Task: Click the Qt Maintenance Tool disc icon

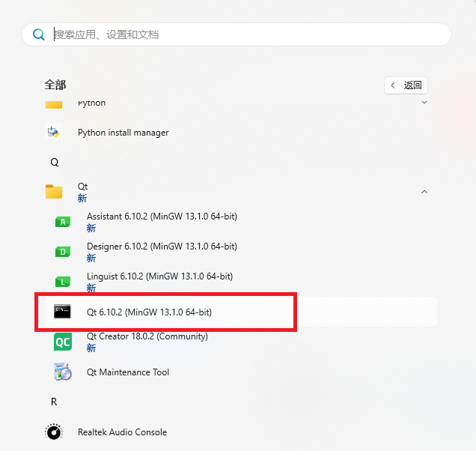Action: coord(63,372)
